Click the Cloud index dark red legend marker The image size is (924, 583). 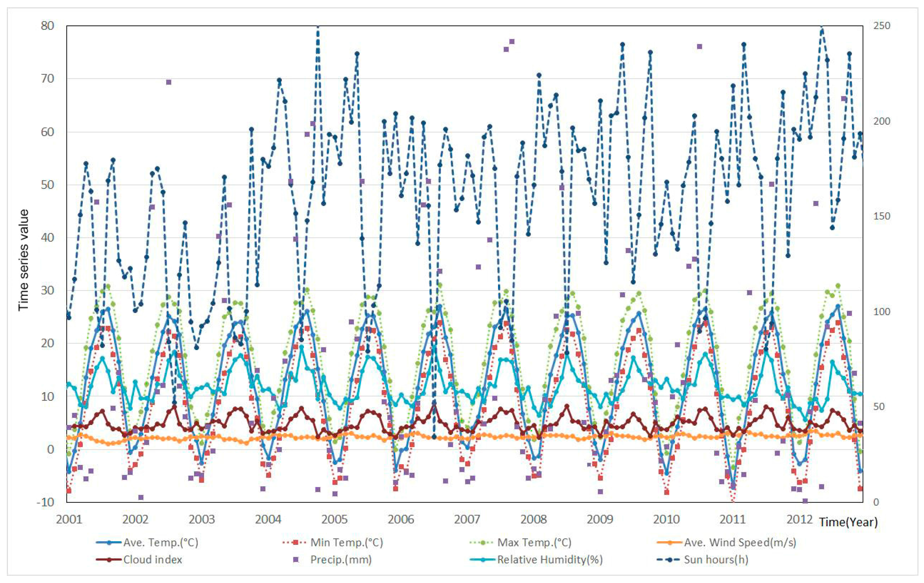click(109, 560)
